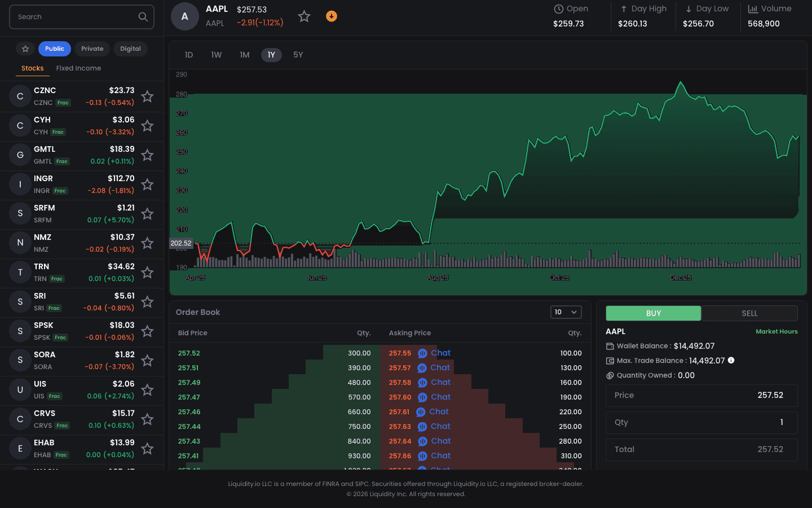Select the Private asset filter

(92, 49)
